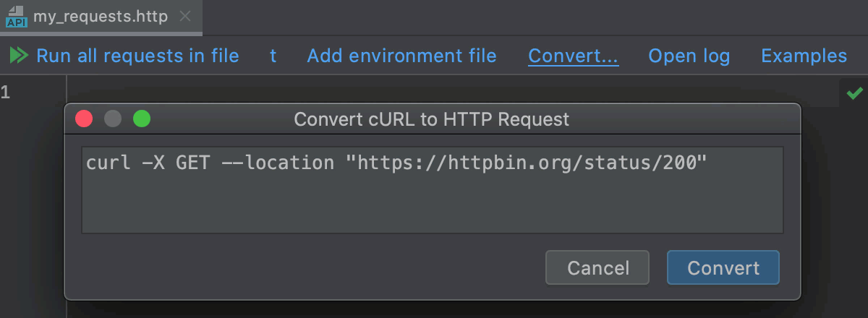Open the 'Add environment file' link

[401, 56]
